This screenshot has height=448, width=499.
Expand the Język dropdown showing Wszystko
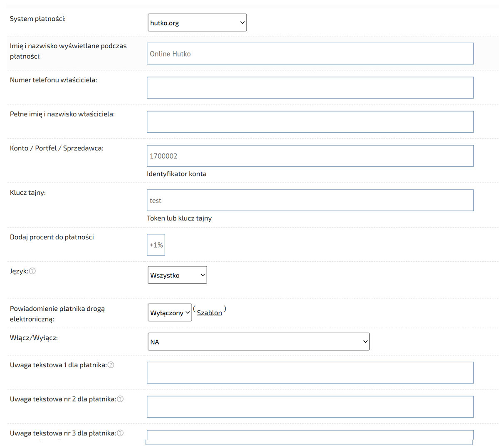click(x=177, y=275)
